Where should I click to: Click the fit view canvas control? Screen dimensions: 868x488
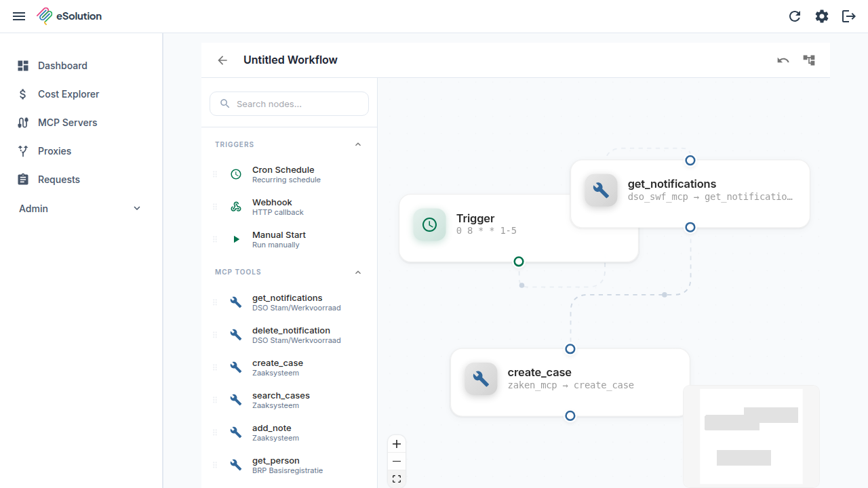[x=397, y=479]
